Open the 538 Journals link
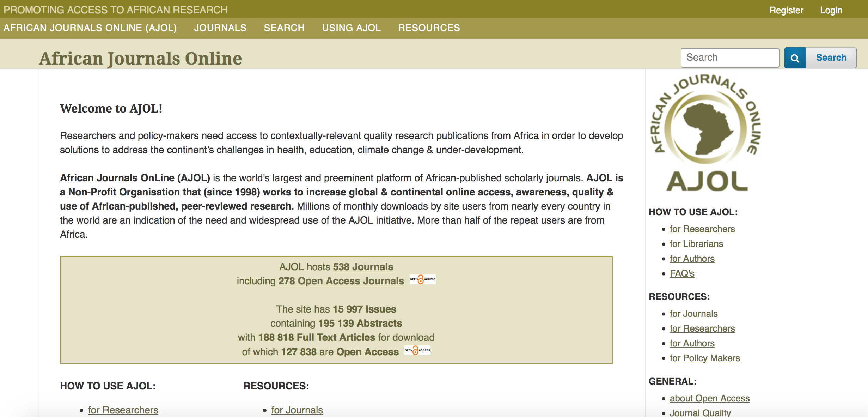The image size is (868, 417). 363,267
